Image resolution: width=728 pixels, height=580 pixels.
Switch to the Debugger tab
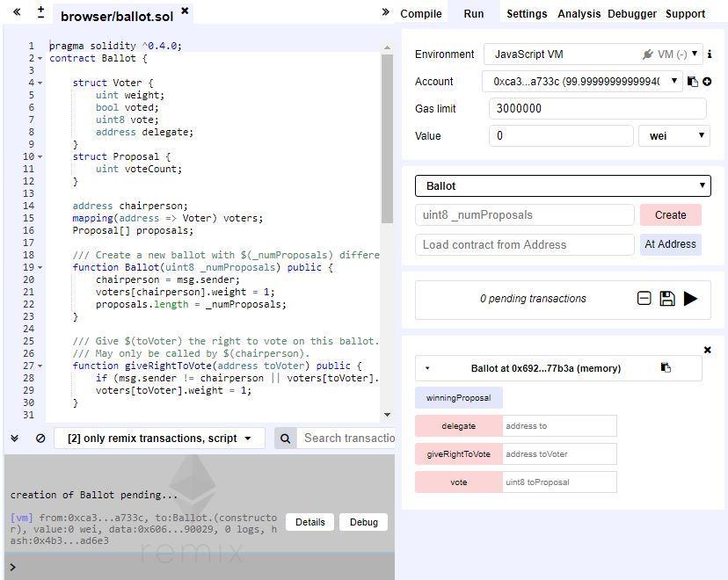click(632, 14)
